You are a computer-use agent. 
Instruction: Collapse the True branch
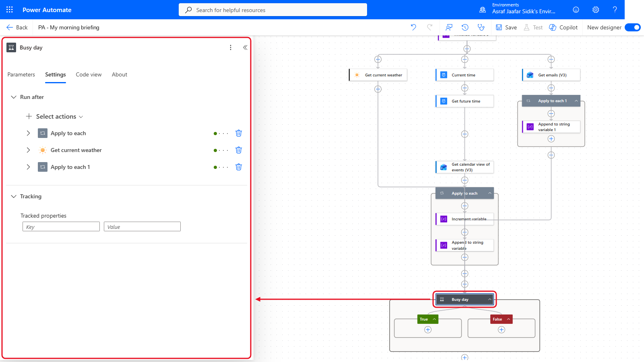tap(434, 319)
